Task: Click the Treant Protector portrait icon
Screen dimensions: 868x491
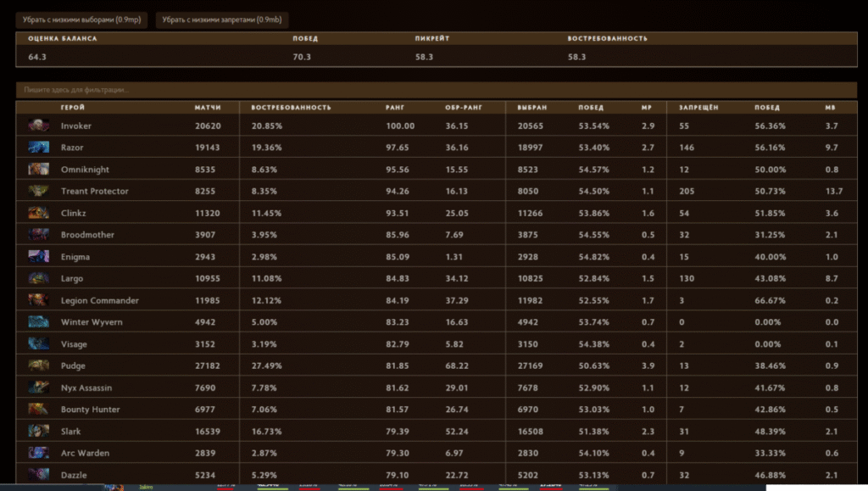Action: click(38, 191)
